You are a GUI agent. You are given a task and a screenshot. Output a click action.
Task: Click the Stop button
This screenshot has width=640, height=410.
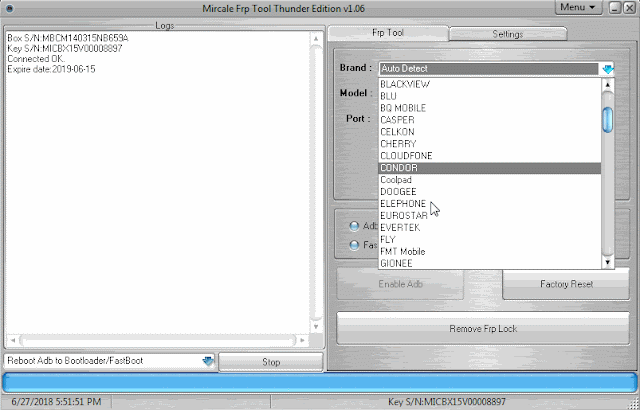pyautogui.click(x=271, y=362)
